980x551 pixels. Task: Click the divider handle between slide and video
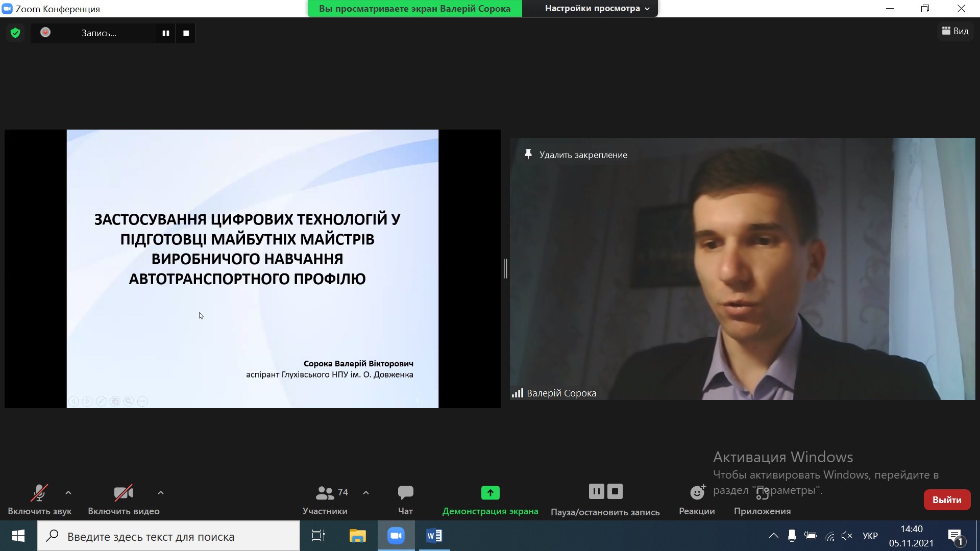tap(505, 268)
